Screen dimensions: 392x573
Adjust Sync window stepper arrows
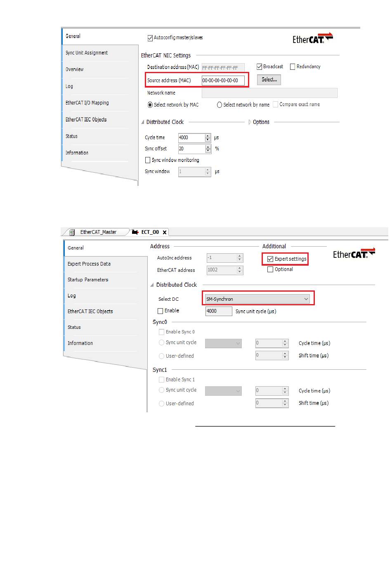[x=208, y=171]
